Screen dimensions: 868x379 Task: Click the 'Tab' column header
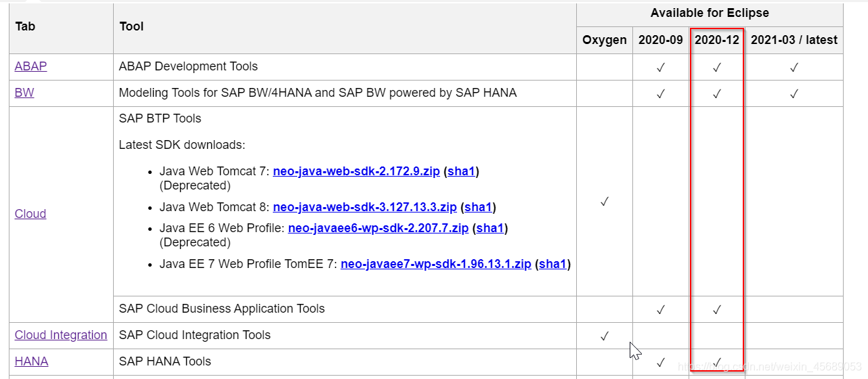point(61,28)
